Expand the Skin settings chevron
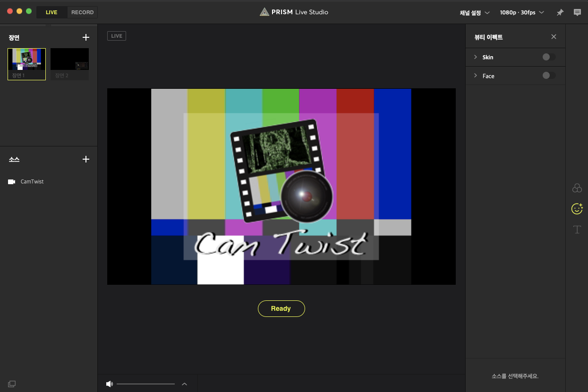The height and width of the screenshot is (392, 588). click(x=476, y=57)
